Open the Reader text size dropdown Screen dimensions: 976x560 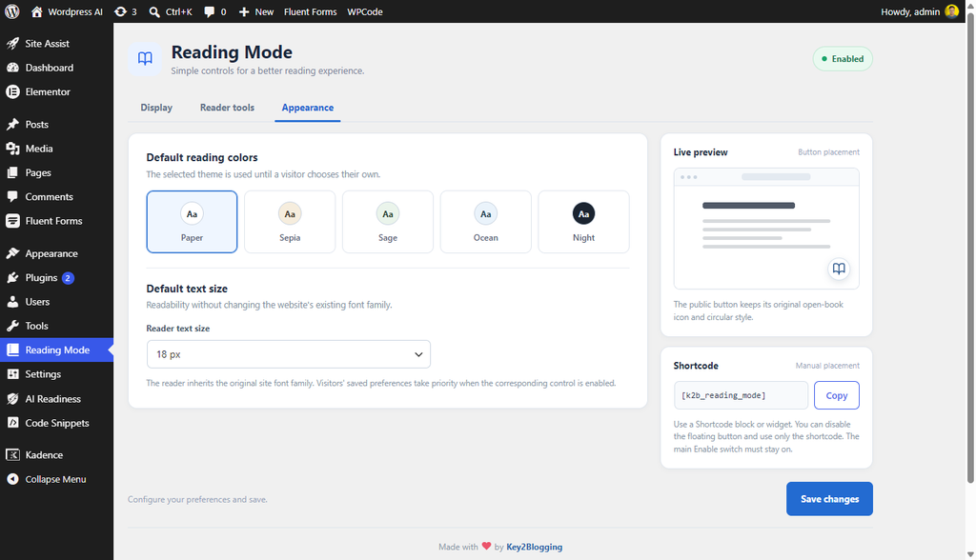tap(288, 354)
